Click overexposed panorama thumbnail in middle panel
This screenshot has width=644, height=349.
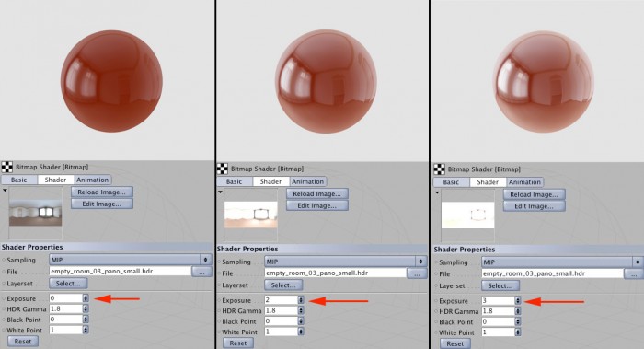pos(250,215)
